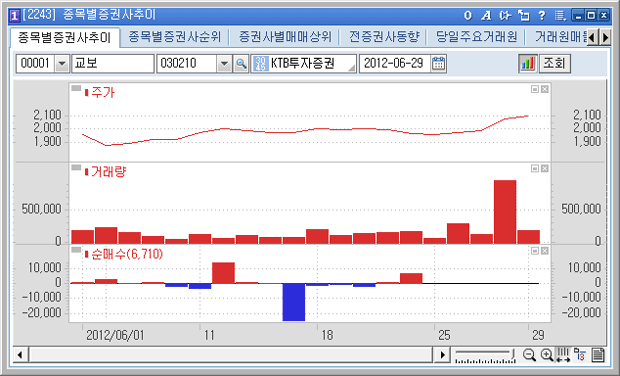Click the chart zoom slider handle
Screen dimensions: 620x376
(x=513, y=355)
